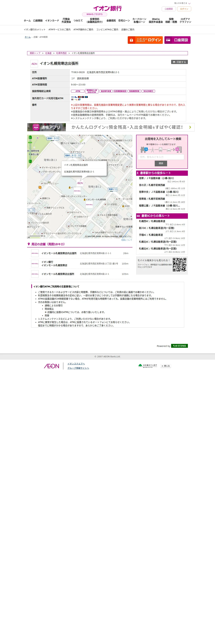Click the 暗証番号変更 tag
This screenshot has width=215, height=644.
106,91
